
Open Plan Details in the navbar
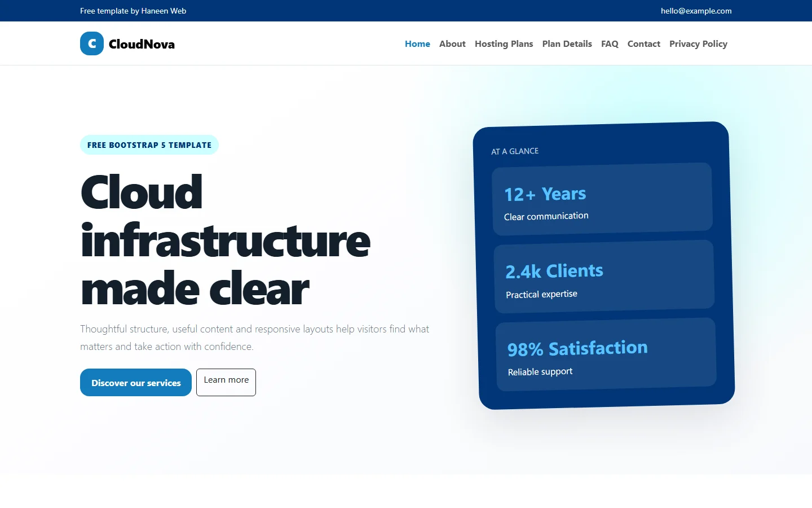click(567, 43)
